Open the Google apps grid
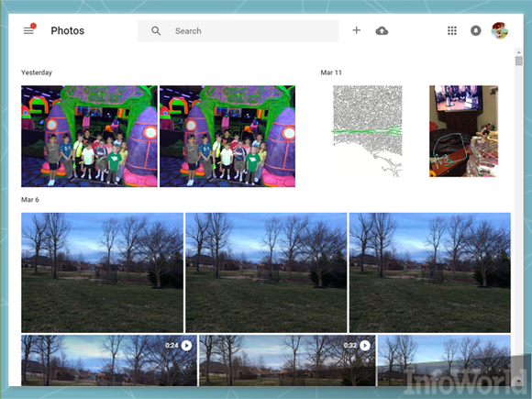Image resolution: width=532 pixels, height=399 pixels. click(x=452, y=30)
